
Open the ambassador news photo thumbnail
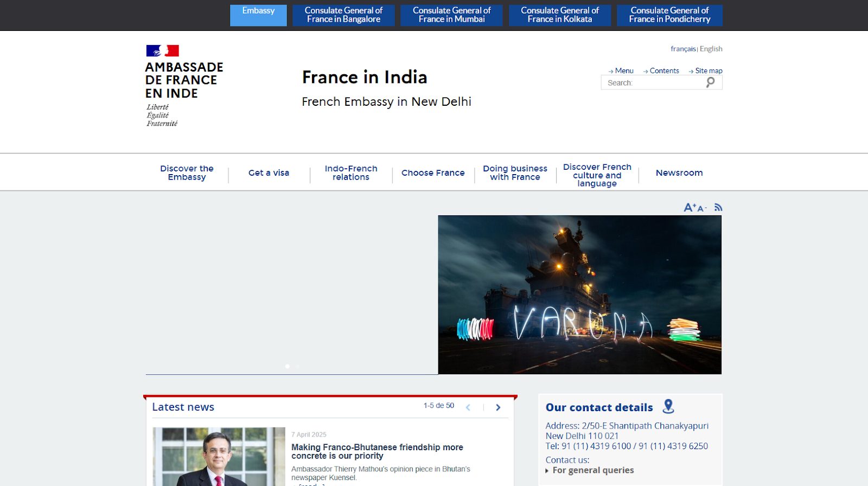[x=219, y=457]
